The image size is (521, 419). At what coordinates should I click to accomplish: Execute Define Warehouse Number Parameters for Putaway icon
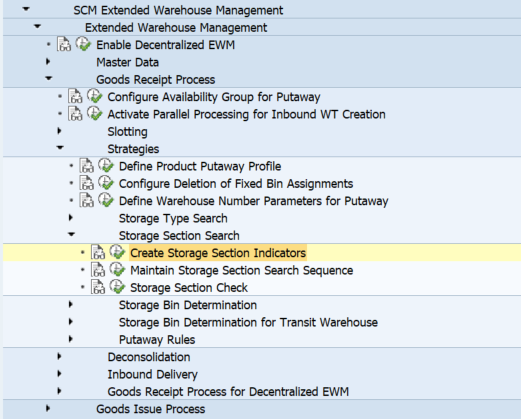pos(106,200)
